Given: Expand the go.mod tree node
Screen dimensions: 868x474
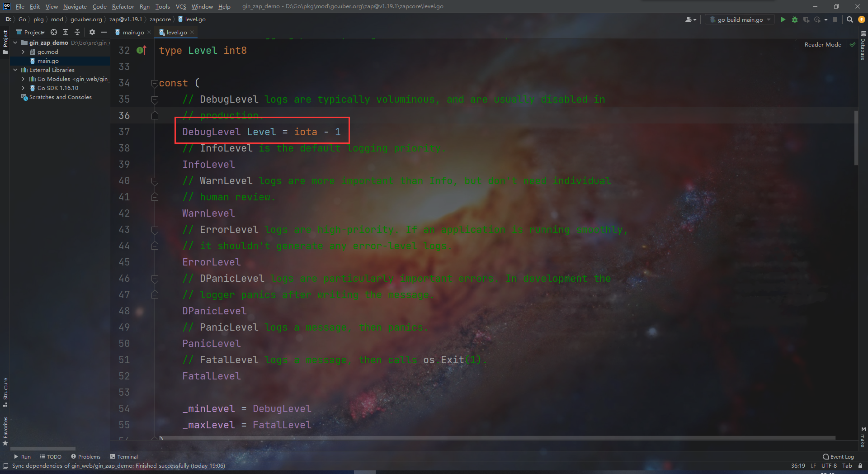Looking at the screenshot, I should click(23, 52).
